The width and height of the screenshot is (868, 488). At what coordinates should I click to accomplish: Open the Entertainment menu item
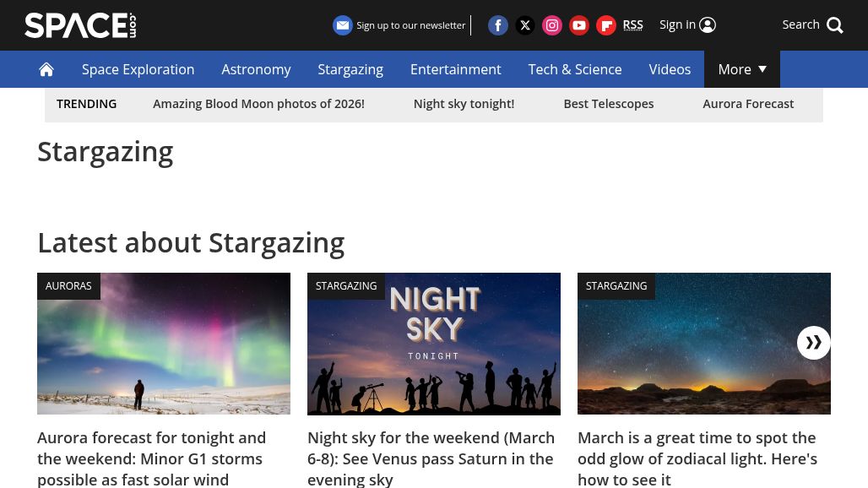pyautogui.click(x=455, y=69)
